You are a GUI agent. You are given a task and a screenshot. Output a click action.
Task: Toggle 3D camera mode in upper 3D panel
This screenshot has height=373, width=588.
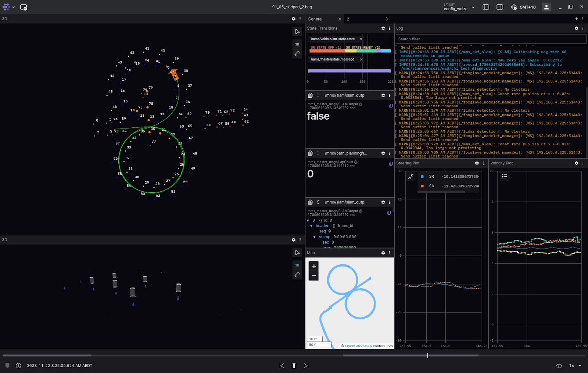297,44
